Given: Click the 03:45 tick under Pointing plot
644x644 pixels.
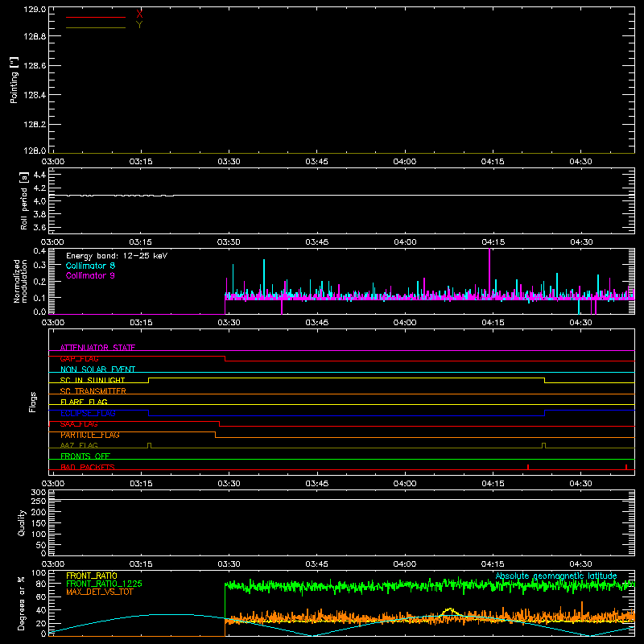Looking at the screenshot, I should (x=316, y=162).
